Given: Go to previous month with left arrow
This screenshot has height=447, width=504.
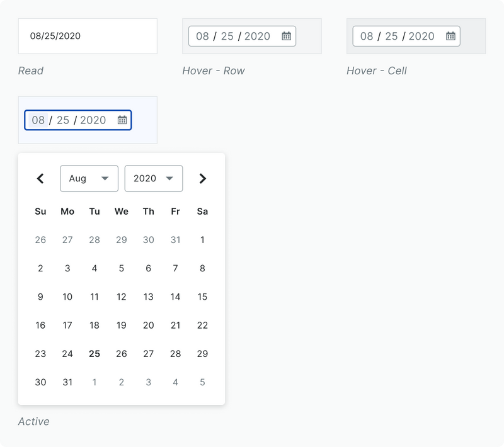Looking at the screenshot, I should (40, 178).
